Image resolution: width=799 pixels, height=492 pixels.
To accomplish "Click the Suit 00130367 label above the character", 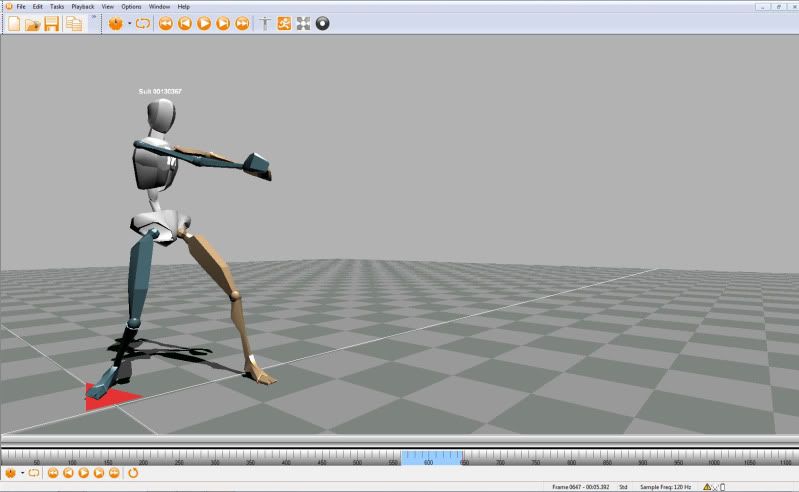I will (160, 91).
